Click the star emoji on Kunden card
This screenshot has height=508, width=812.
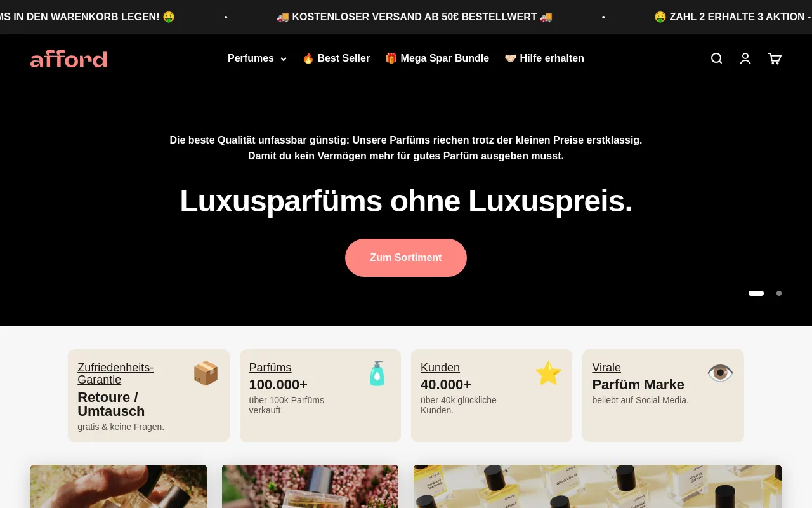(x=548, y=373)
